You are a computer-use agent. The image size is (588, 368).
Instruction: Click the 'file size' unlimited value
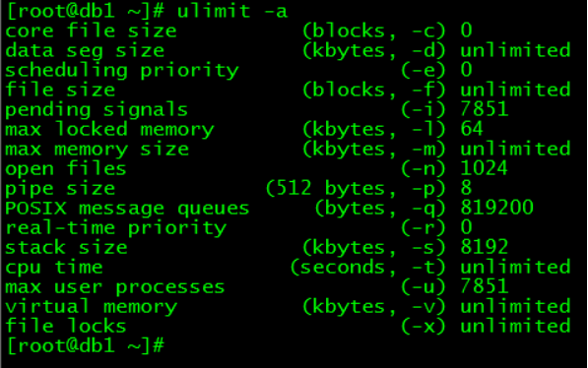[x=515, y=90]
